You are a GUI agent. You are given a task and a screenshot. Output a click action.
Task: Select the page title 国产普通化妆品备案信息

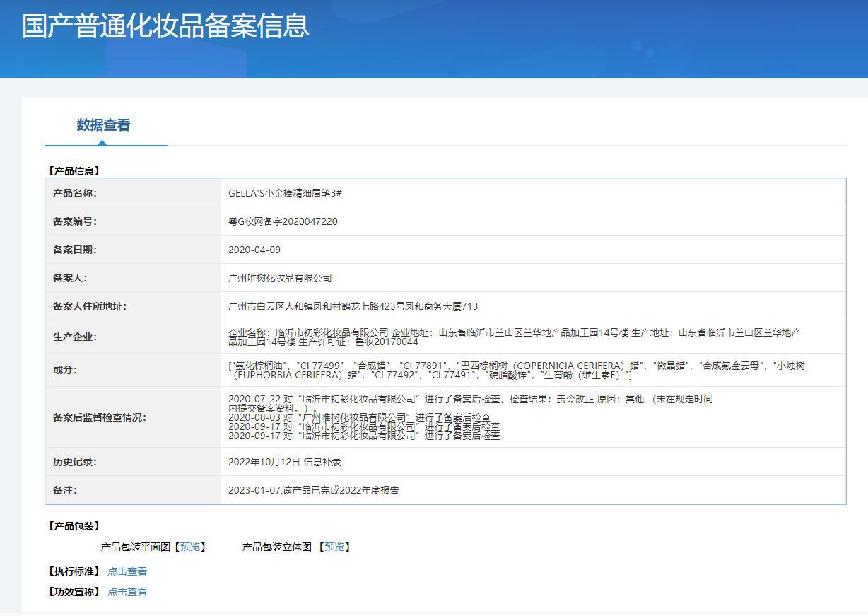(166, 25)
